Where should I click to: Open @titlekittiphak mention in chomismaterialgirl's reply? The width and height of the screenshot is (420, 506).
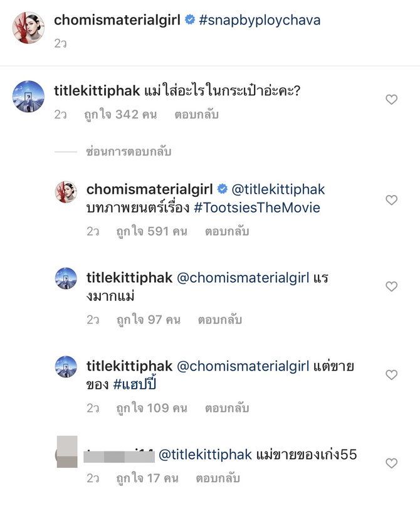click(x=278, y=189)
